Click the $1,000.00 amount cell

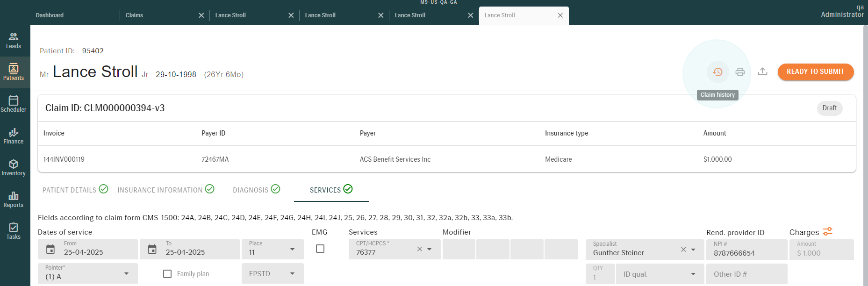(x=717, y=159)
